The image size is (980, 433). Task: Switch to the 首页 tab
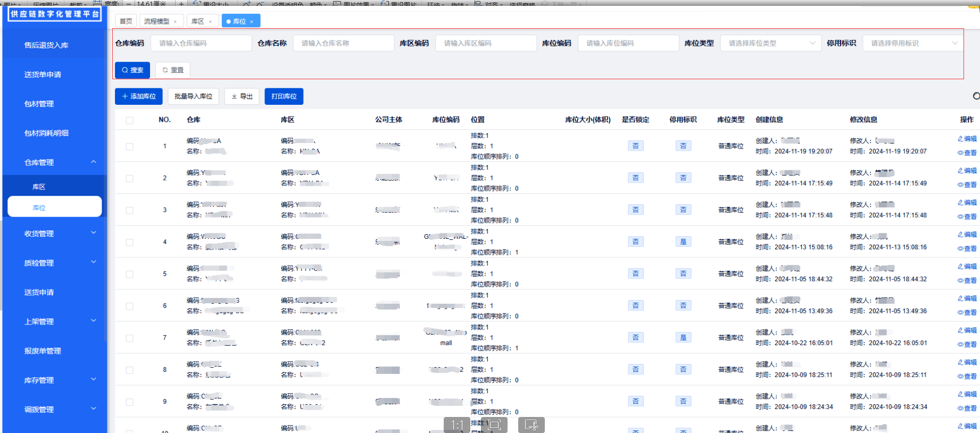pyautogui.click(x=126, y=21)
